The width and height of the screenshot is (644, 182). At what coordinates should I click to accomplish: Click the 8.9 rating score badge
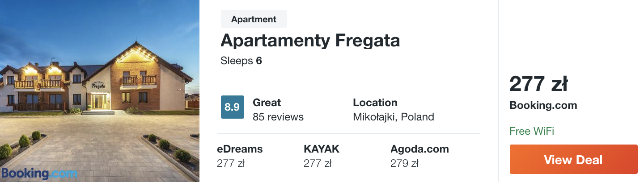[232, 107]
